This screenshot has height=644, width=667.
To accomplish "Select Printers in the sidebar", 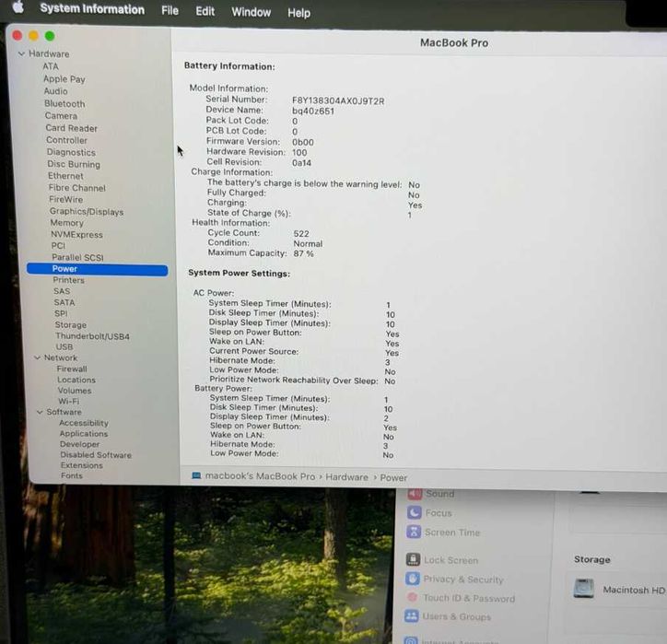I will (x=68, y=280).
